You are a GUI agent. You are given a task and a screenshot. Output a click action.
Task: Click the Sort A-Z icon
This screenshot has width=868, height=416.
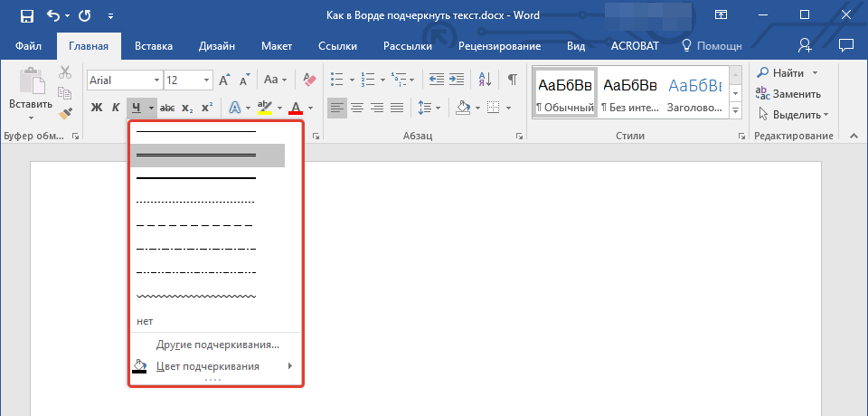point(484,80)
